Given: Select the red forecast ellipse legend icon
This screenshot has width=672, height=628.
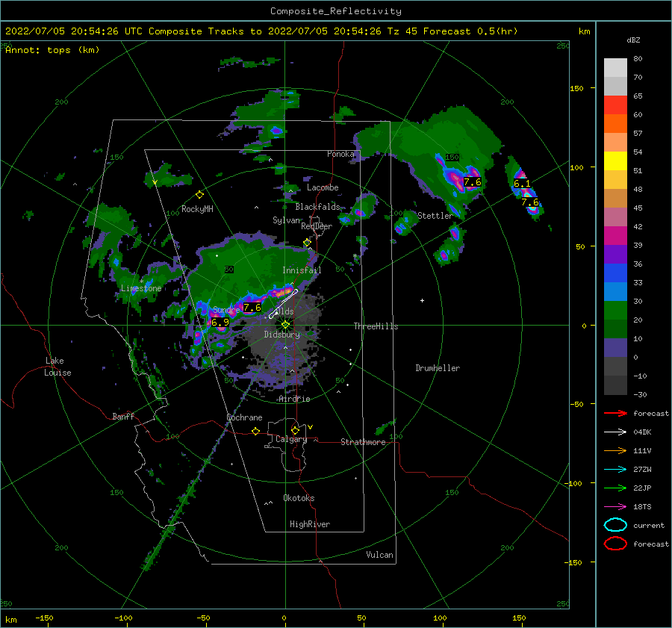Looking at the screenshot, I should point(615,544).
